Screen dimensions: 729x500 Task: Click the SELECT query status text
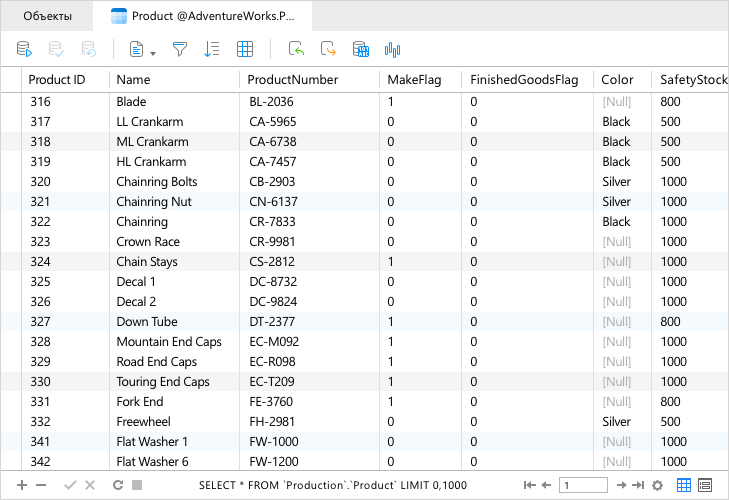pyautogui.click(x=332, y=485)
